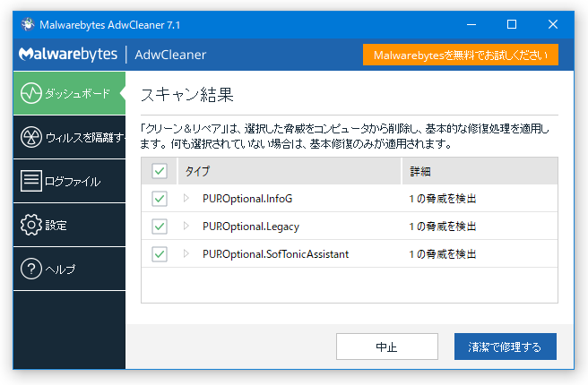The width and height of the screenshot is (588, 385).
Task: Sort by the タイプ column header
Action: click(290, 171)
